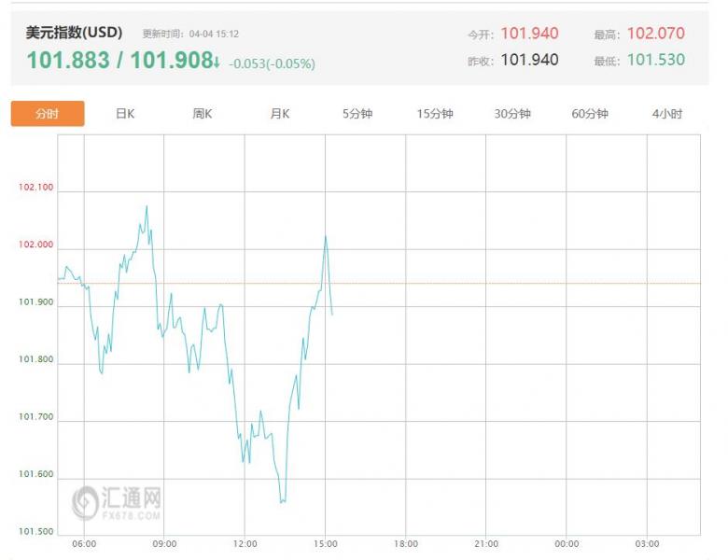
Task: Click the 昨收 value 101.940
Action: pyautogui.click(x=529, y=60)
